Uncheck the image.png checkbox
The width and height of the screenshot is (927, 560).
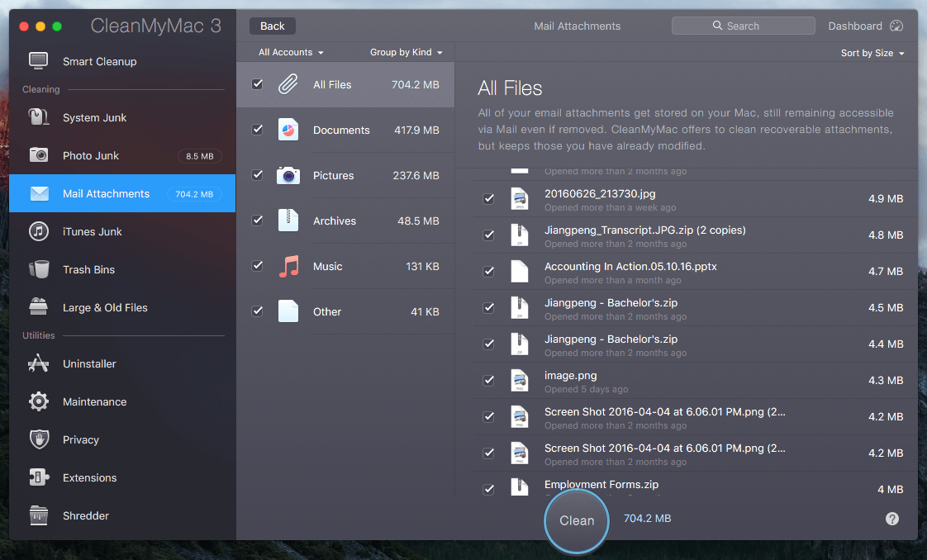tap(488, 381)
